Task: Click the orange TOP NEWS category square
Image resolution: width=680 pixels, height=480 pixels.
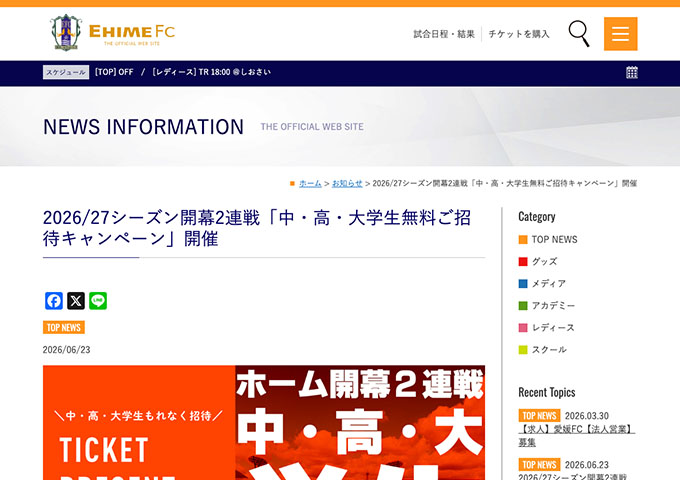Action: coord(523,240)
